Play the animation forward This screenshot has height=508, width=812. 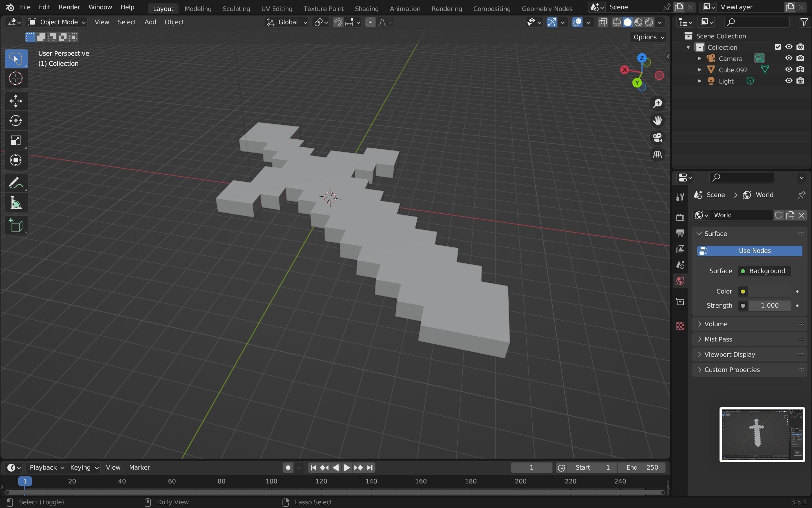click(347, 468)
